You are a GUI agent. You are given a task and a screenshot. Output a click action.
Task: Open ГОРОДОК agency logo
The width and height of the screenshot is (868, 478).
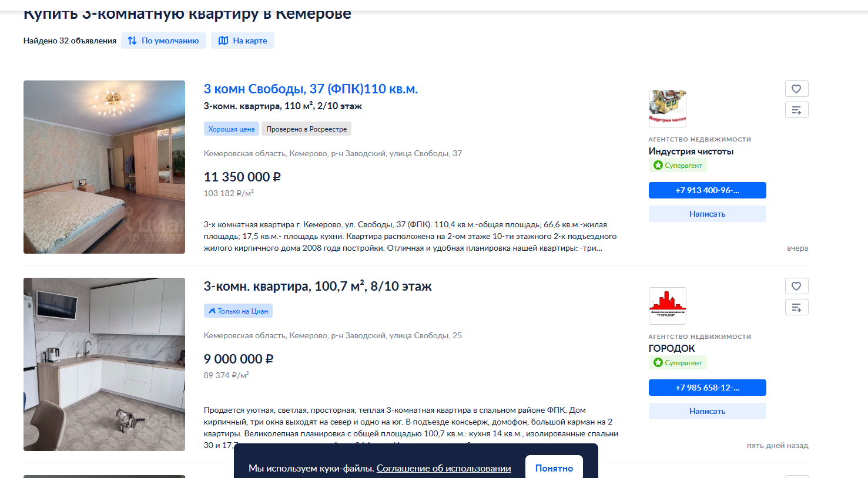pos(667,306)
